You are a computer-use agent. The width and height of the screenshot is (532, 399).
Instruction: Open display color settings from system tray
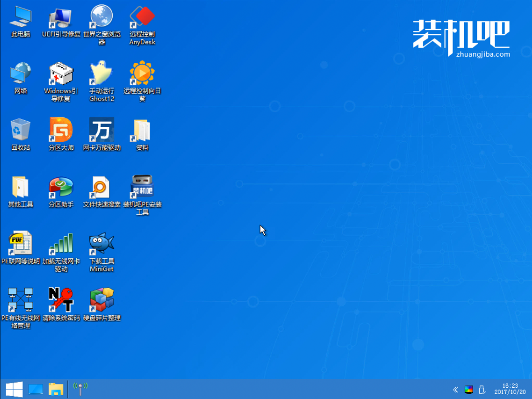(x=469, y=389)
